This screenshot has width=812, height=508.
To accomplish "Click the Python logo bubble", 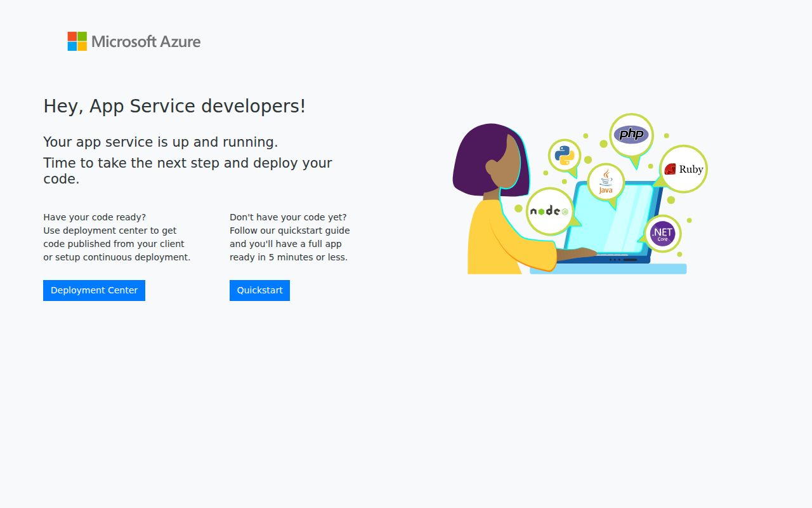I will (x=564, y=155).
